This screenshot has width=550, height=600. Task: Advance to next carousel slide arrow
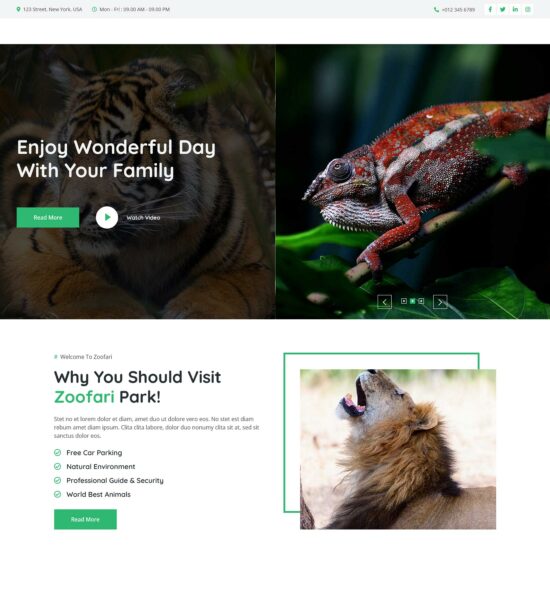coord(440,302)
